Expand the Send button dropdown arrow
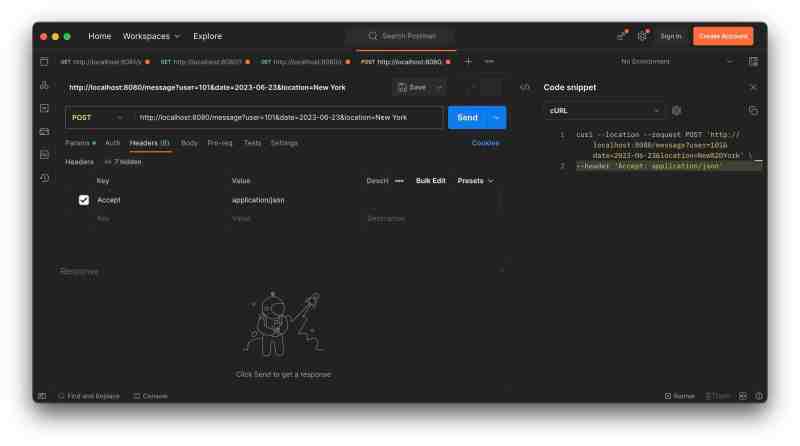 496,117
